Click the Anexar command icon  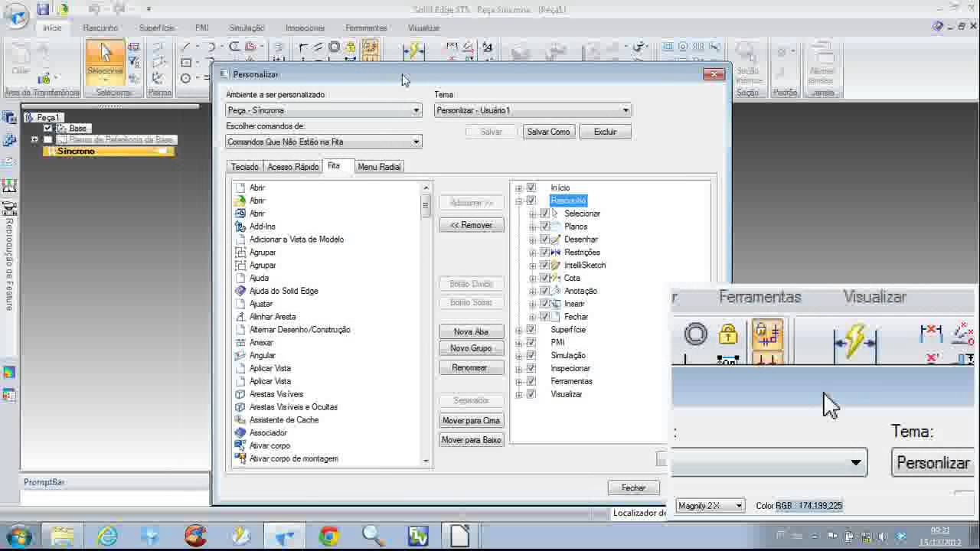click(x=240, y=343)
